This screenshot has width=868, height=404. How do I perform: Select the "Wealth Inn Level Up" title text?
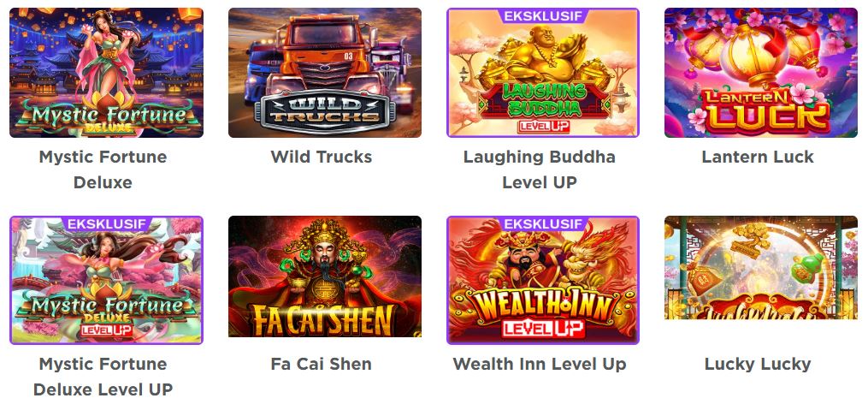pos(539,364)
